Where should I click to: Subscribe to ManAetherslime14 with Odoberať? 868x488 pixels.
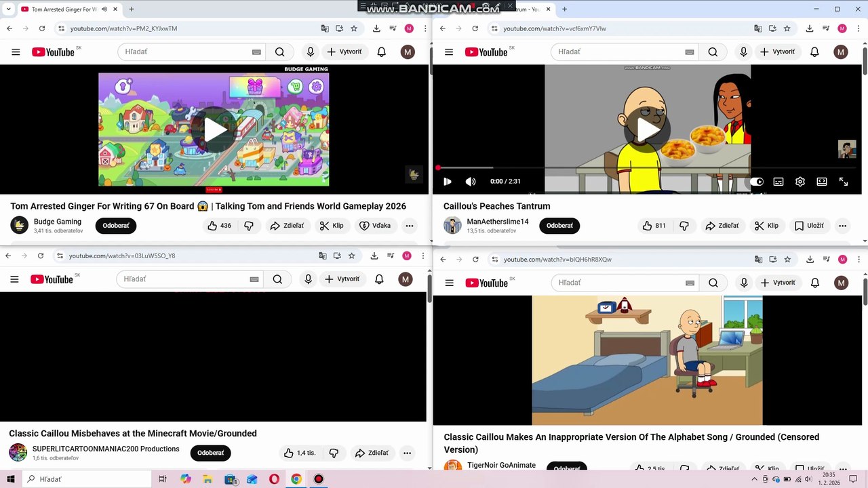pos(559,226)
